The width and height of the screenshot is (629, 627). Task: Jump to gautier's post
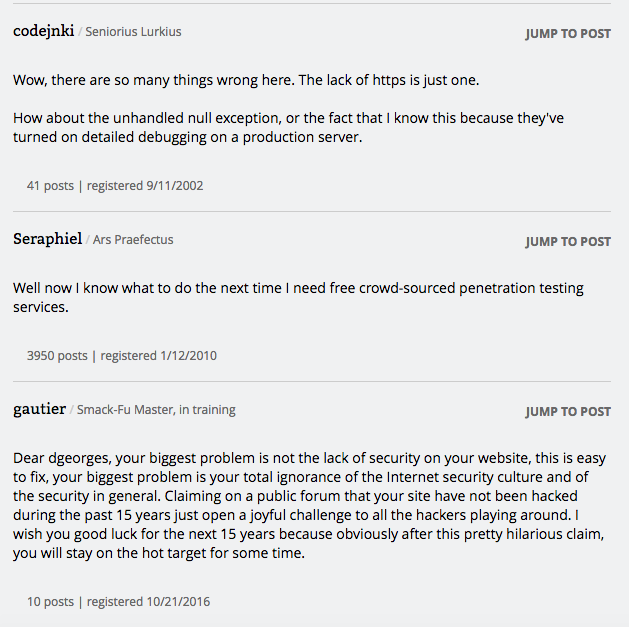568,412
